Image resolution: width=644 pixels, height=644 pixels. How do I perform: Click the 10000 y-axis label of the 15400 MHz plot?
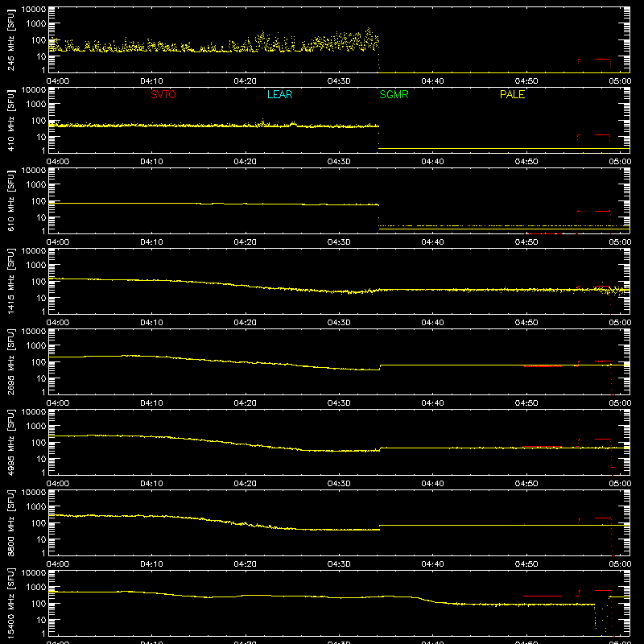pos(34,573)
